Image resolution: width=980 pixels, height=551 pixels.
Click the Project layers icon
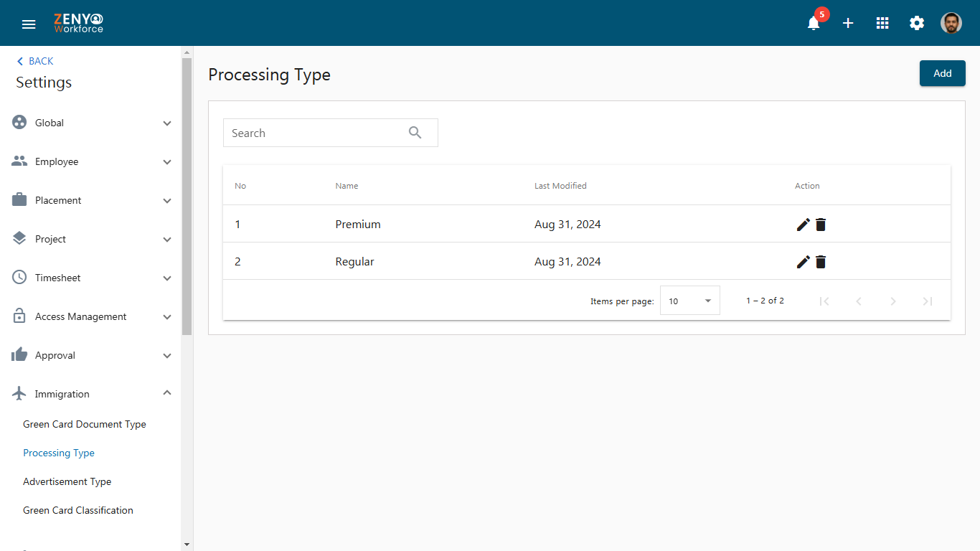19,239
